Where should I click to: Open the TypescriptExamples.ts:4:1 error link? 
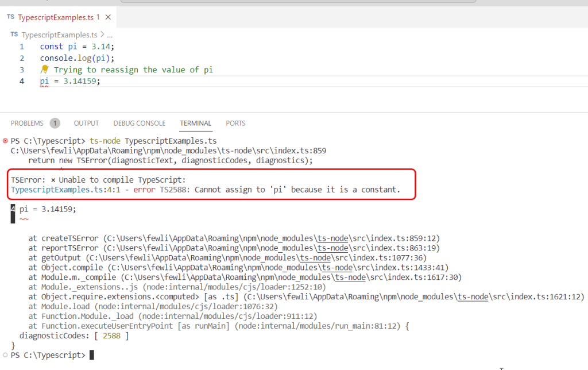coord(65,190)
